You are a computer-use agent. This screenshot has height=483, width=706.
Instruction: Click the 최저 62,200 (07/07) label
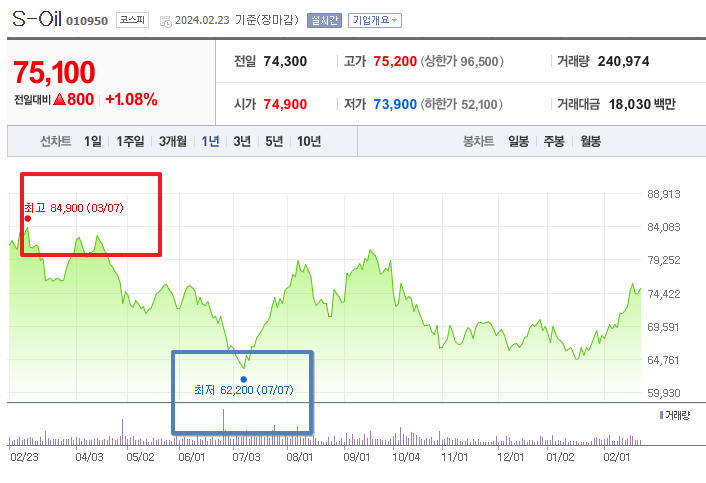244,390
